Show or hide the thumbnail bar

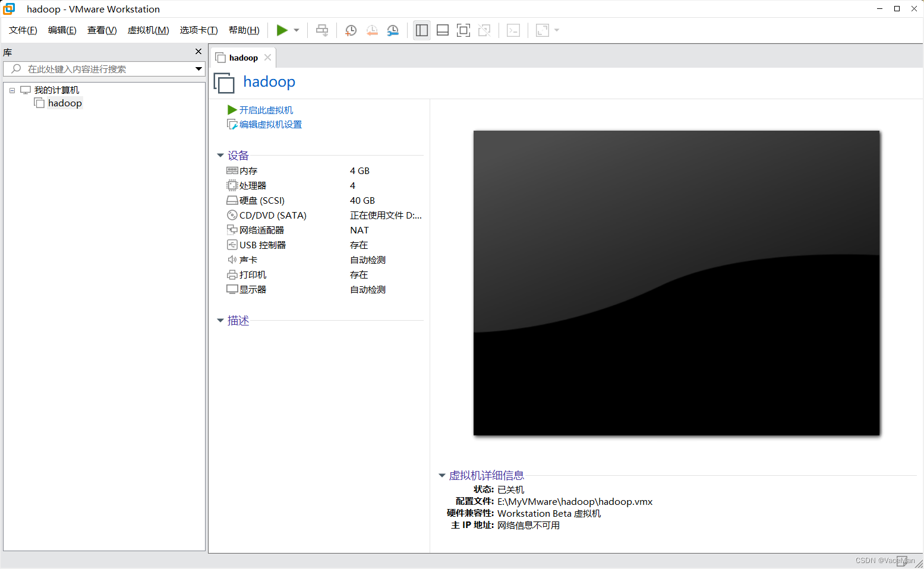click(x=443, y=30)
